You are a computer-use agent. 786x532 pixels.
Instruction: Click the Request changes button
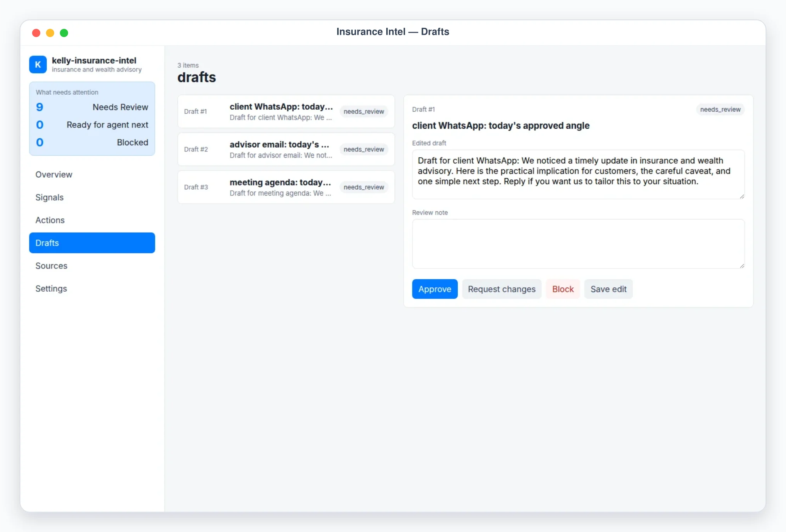click(501, 289)
